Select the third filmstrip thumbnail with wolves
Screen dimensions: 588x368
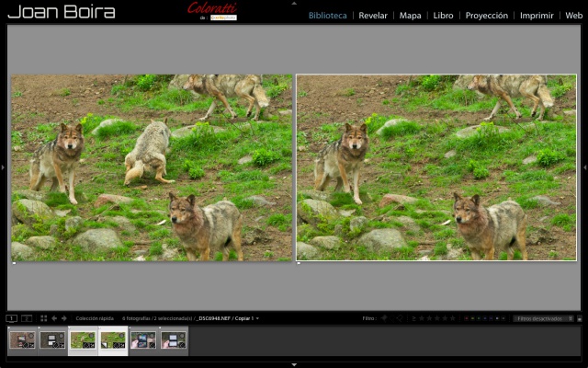point(83,340)
